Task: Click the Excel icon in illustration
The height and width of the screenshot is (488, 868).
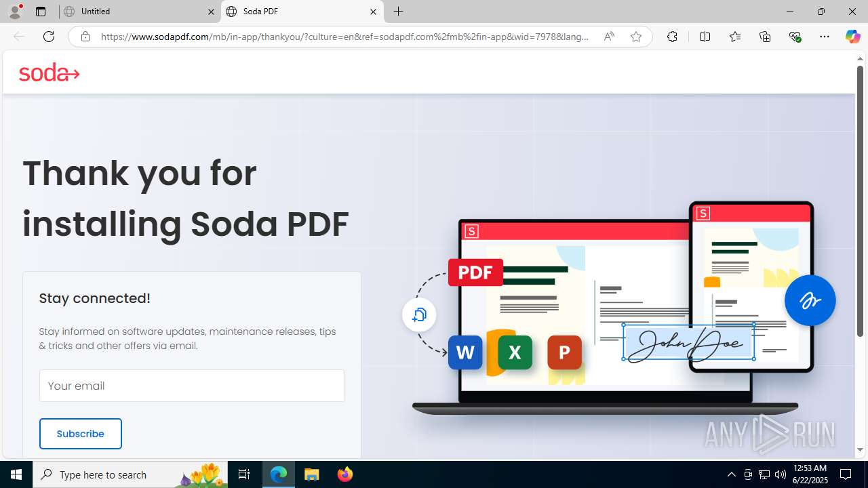Action: 515,352
